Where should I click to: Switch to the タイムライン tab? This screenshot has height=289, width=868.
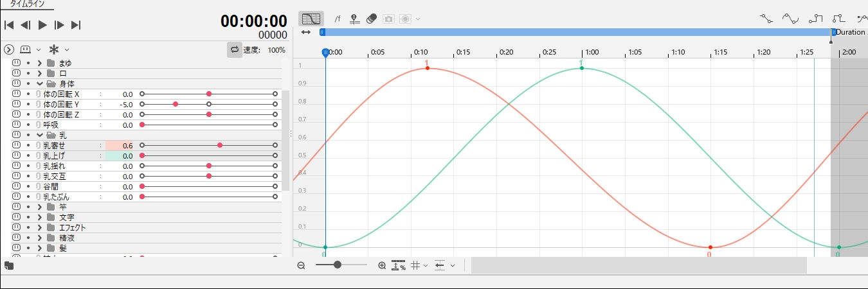click(28, 4)
